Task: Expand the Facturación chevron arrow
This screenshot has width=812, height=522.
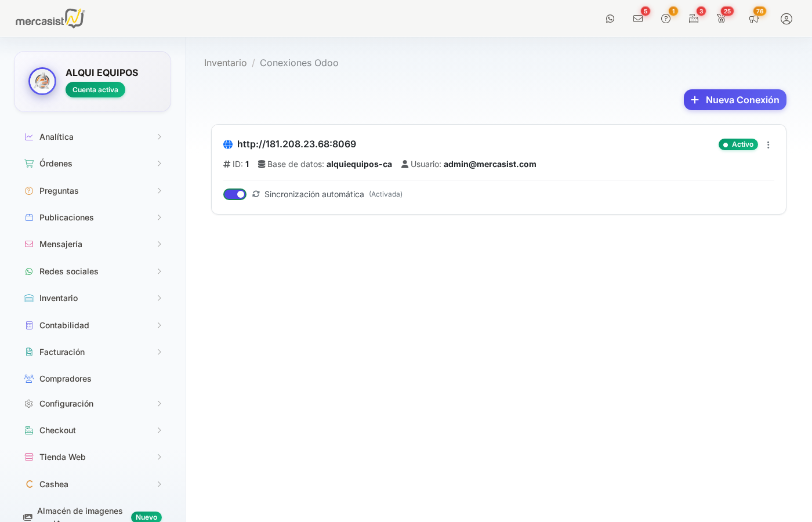Action: coord(159,352)
